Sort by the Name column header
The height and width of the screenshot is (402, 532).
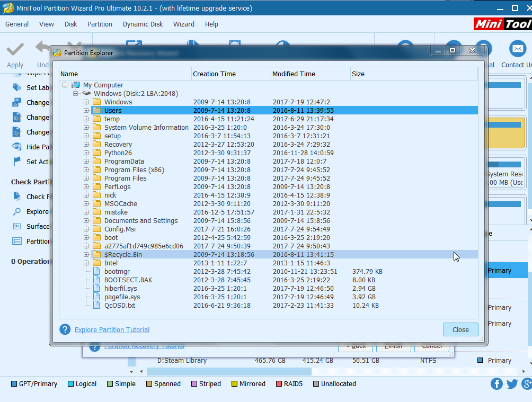[125, 74]
